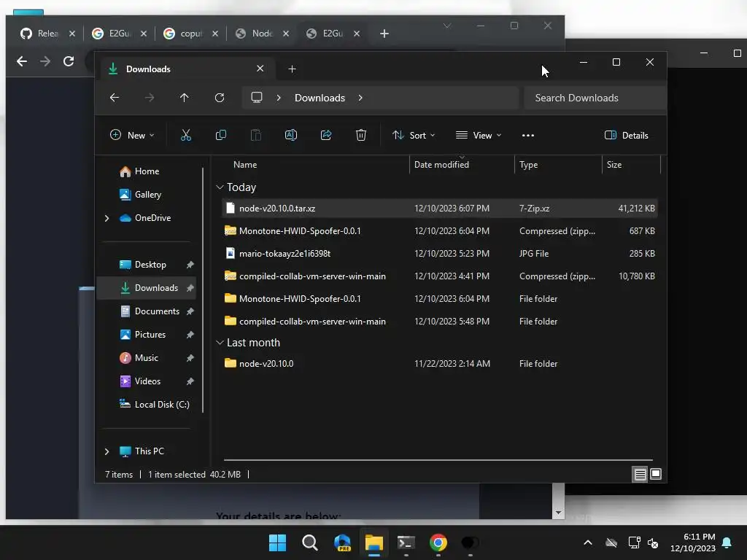
Task: Switch to details list view icon in status bar
Action: (640, 474)
